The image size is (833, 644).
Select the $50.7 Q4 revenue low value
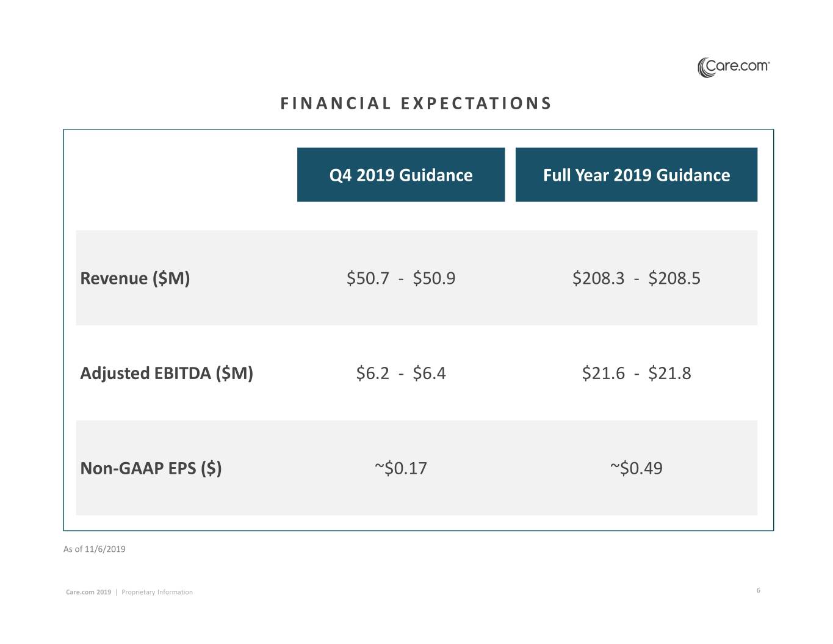click(368, 278)
